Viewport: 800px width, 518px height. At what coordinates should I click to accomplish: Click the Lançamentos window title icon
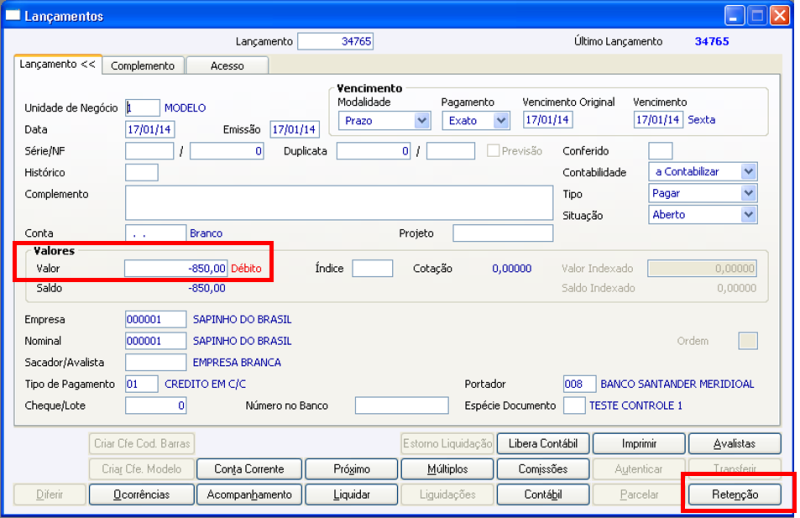click(12, 16)
